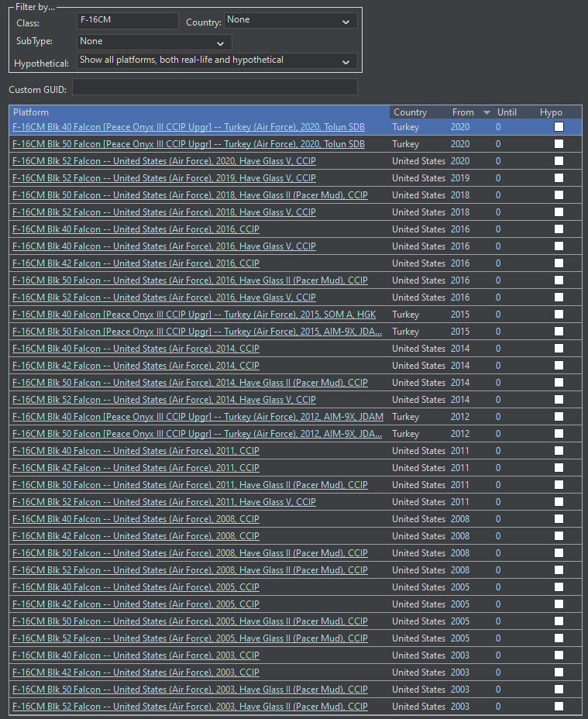Open F-16CM Blk 50 Turkey 2020 Tolun SDB link
The width and height of the screenshot is (588, 719).
[x=188, y=144]
